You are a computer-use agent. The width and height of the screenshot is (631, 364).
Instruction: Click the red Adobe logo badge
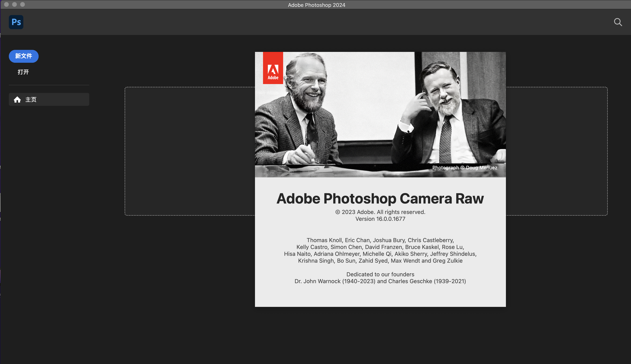pos(273,68)
